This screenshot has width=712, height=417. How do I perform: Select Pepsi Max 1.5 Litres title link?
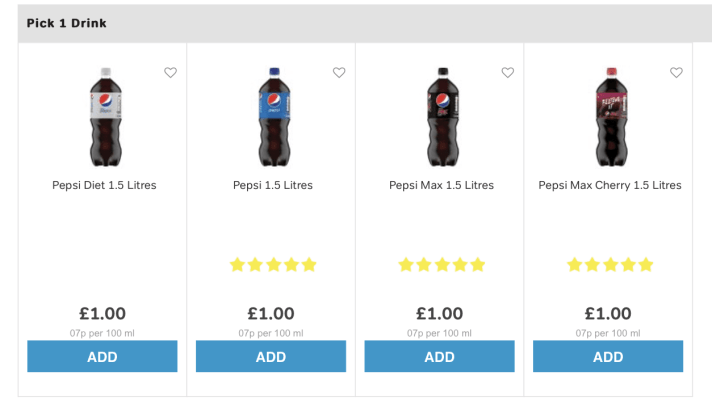(x=441, y=185)
